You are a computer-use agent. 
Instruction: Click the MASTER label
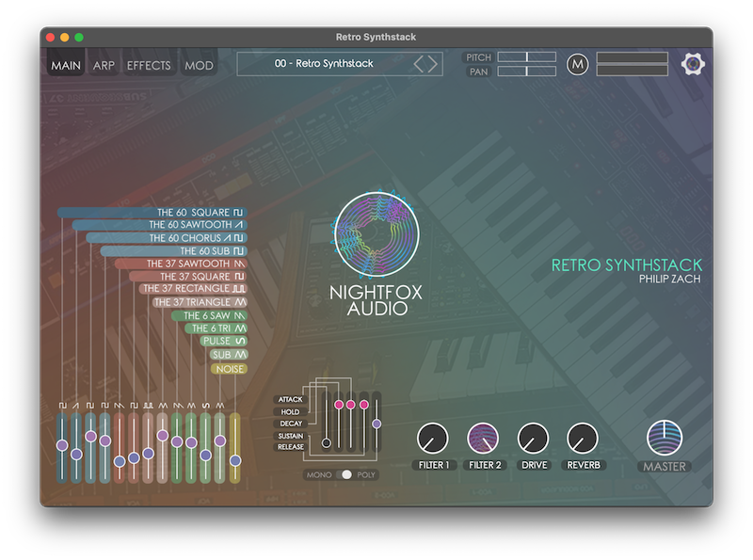point(665,466)
